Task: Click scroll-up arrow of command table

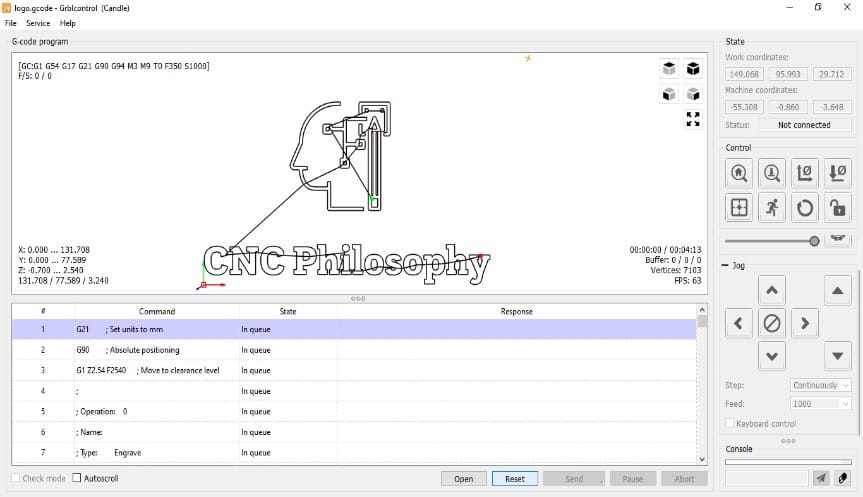Action: (x=702, y=310)
